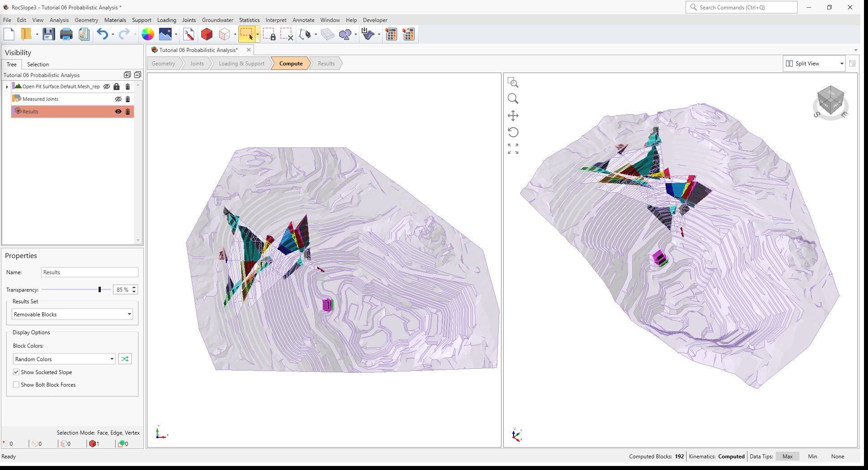Toggle lock on Open Pit Surface mesh
Screen dimensions: 868x470
[117, 86]
